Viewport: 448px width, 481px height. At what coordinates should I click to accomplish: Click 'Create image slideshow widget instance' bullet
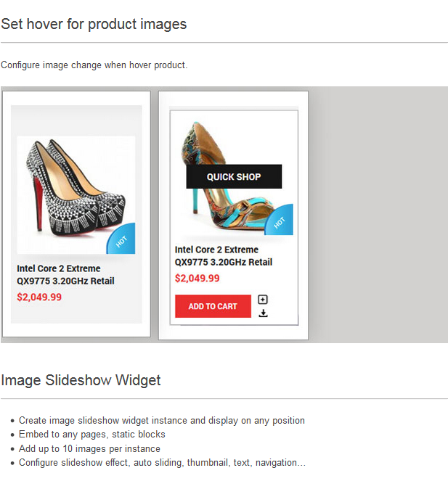point(161,421)
